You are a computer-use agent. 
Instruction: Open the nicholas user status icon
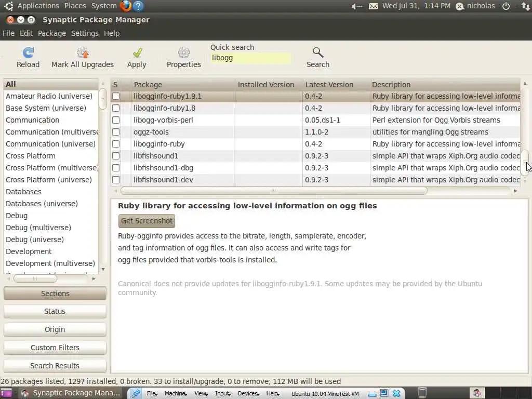[460, 6]
